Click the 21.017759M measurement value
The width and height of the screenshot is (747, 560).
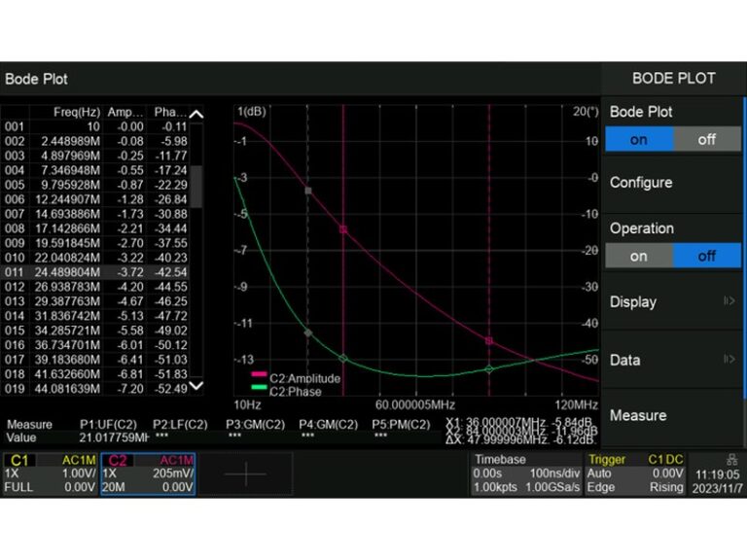coord(115,437)
